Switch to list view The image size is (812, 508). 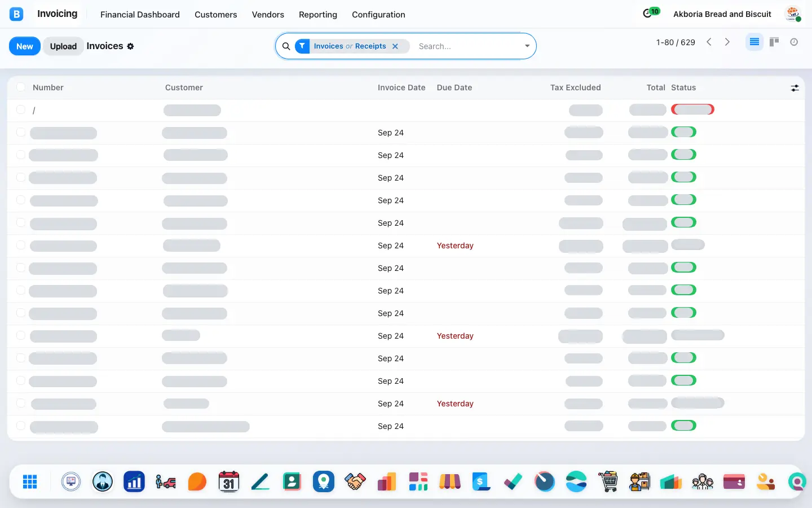(x=754, y=42)
